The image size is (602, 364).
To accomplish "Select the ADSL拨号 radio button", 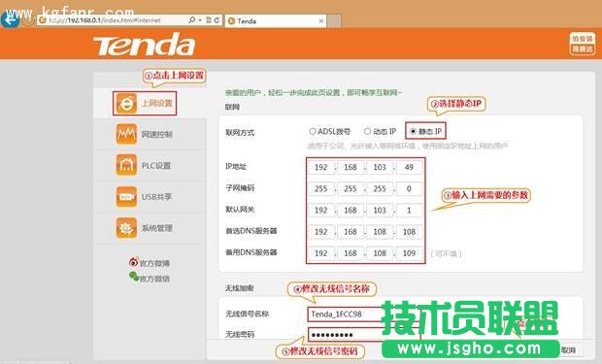I will tap(313, 131).
